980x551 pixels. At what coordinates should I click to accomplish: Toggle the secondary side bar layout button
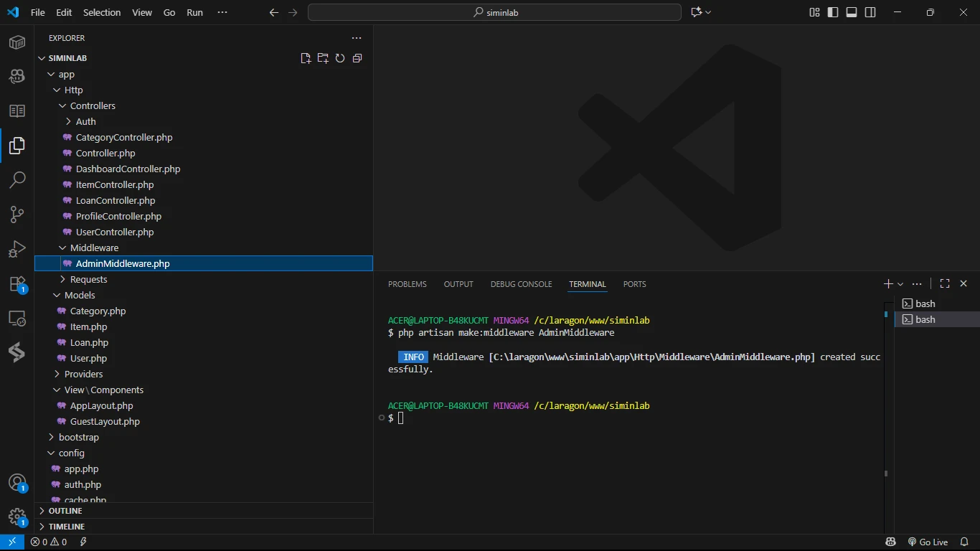click(x=870, y=12)
